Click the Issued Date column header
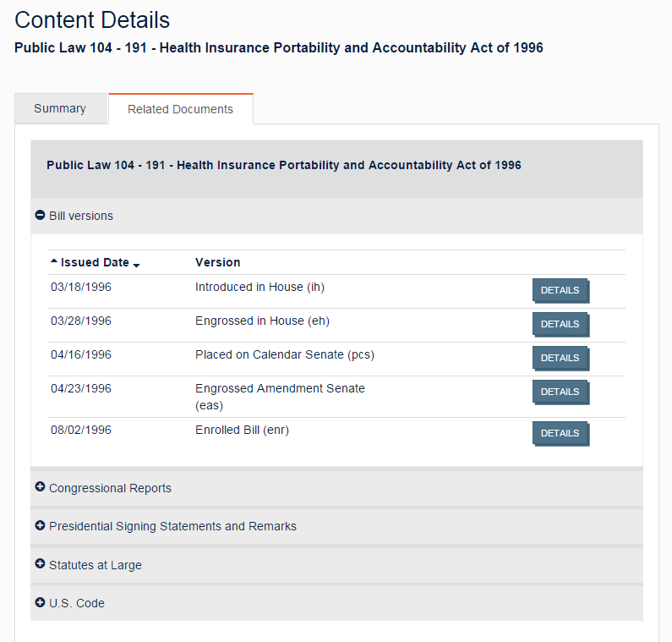The image size is (672, 642). (x=95, y=262)
